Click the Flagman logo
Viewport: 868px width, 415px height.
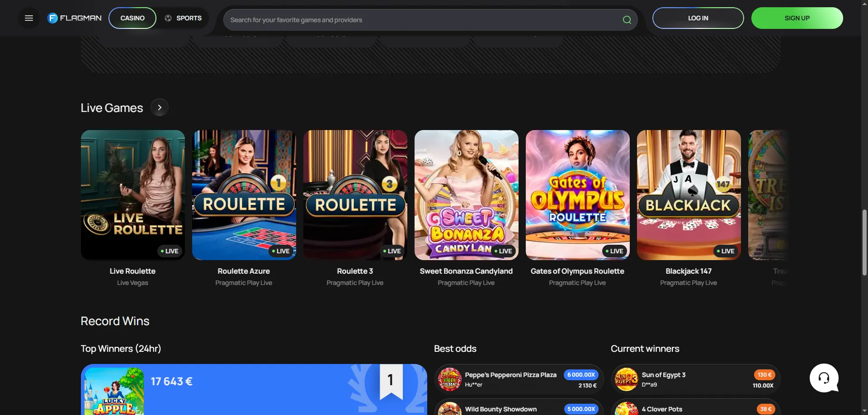tap(75, 18)
